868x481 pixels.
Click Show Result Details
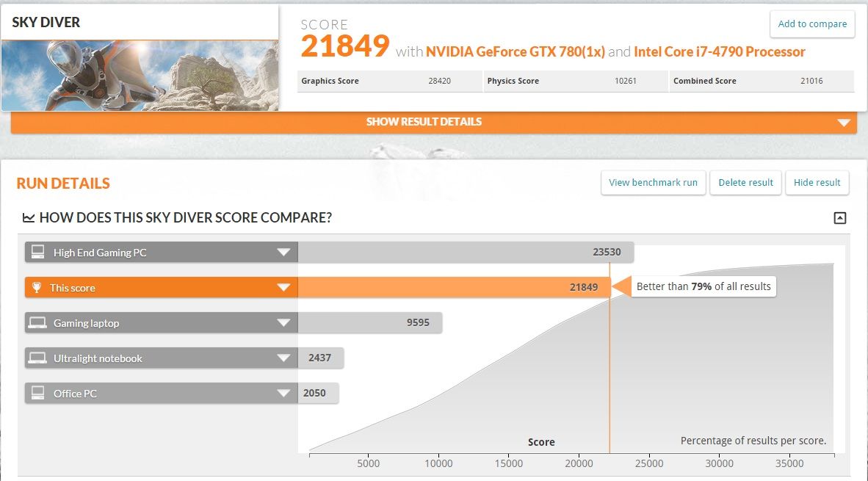(424, 122)
